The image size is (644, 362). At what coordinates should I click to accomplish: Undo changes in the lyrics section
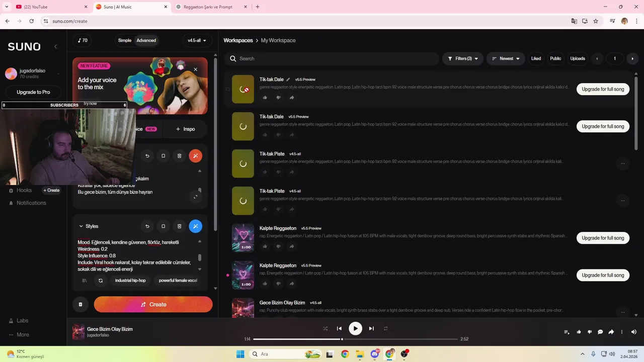tap(147, 156)
